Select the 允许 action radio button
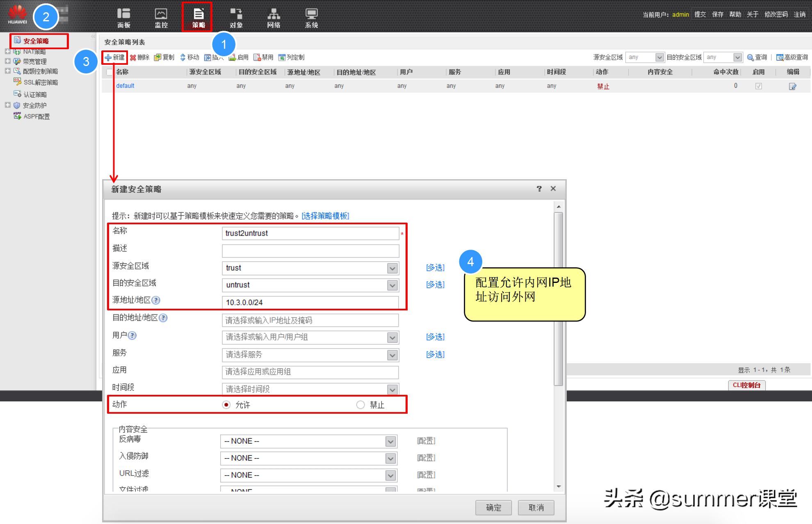 pos(226,405)
